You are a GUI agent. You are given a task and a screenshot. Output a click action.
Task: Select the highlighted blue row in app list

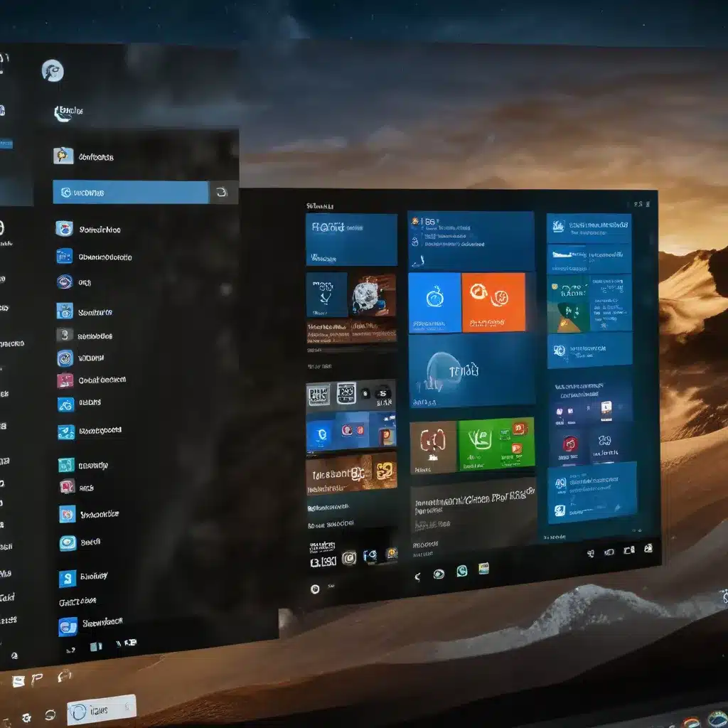point(131,192)
